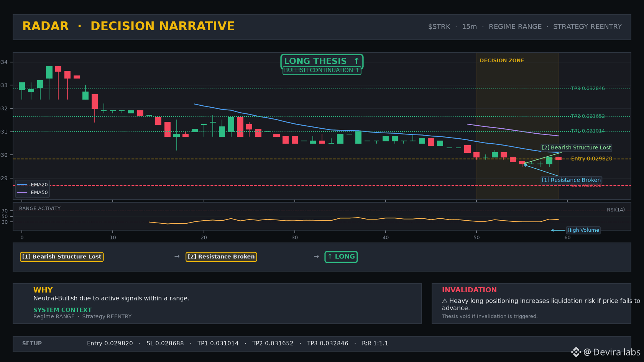Select the [2] Resistance Broken step
Screen dimensions: 644x362
(221, 257)
